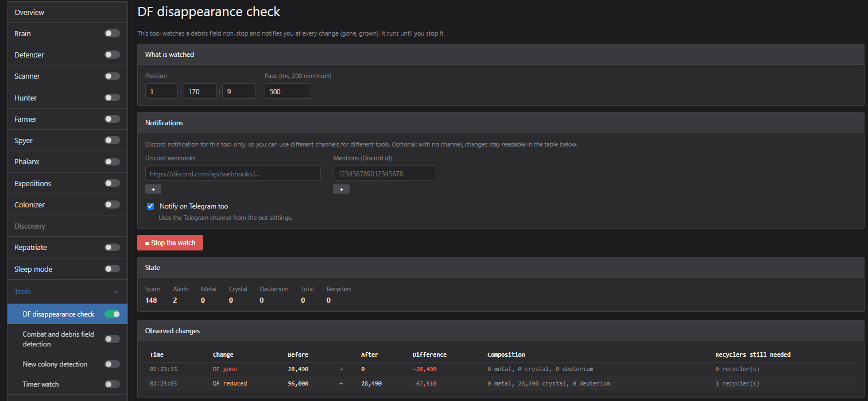Select the DF gone change entry

pos(224,369)
